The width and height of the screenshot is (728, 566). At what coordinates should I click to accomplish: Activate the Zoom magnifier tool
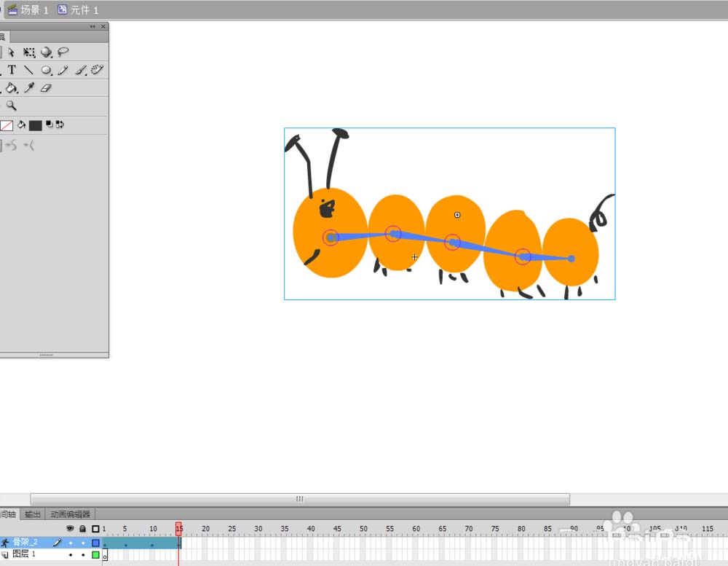[12, 106]
